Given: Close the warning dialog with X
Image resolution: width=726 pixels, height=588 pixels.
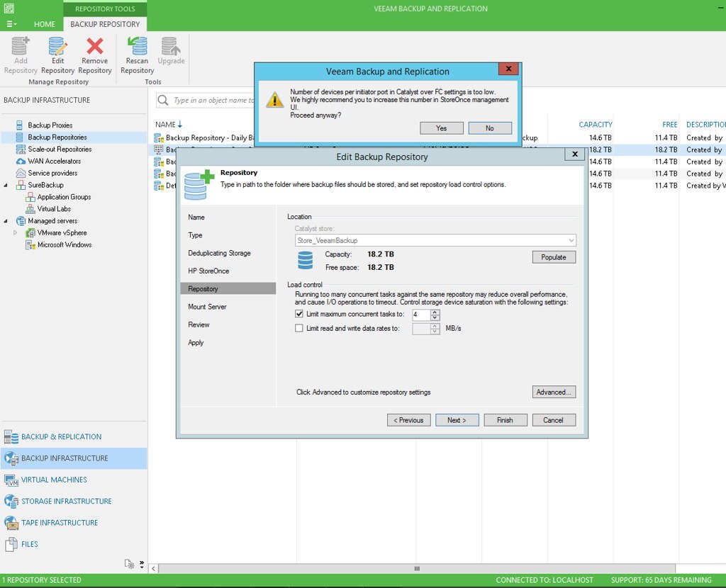Looking at the screenshot, I should pyautogui.click(x=509, y=69).
